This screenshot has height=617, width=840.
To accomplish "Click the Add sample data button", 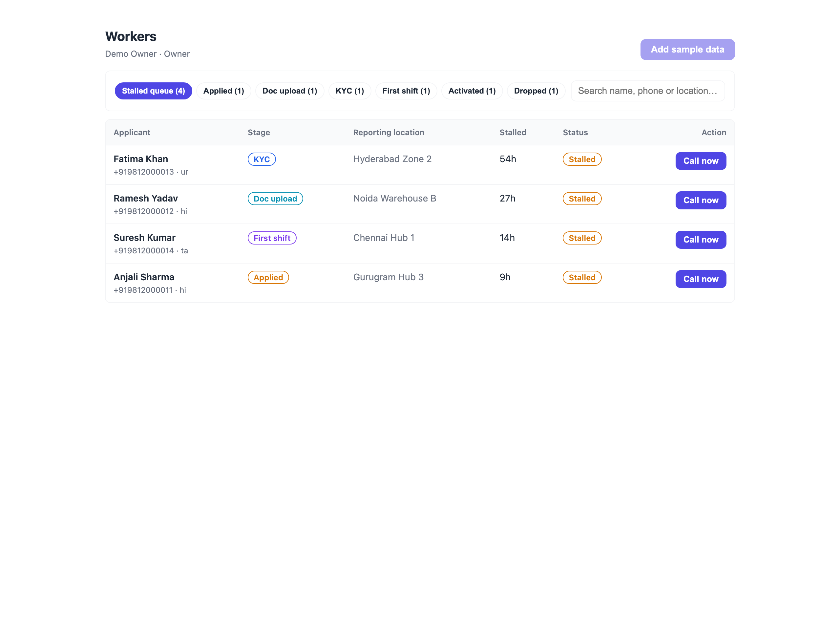I will click(x=687, y=49).
